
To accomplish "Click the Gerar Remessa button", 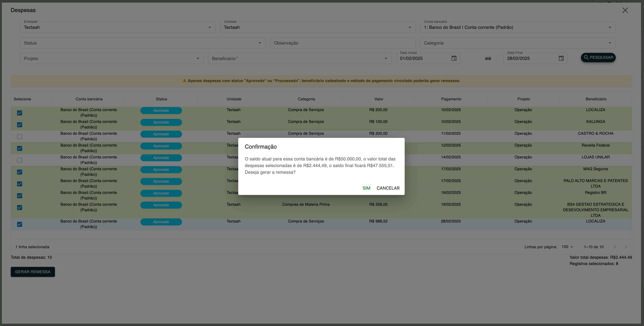I will point(33,272).
